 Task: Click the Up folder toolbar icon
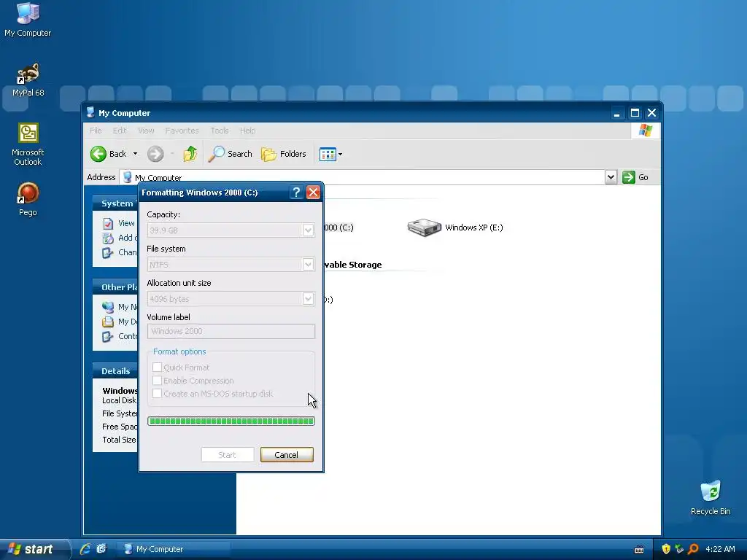[x=190, y=154]
